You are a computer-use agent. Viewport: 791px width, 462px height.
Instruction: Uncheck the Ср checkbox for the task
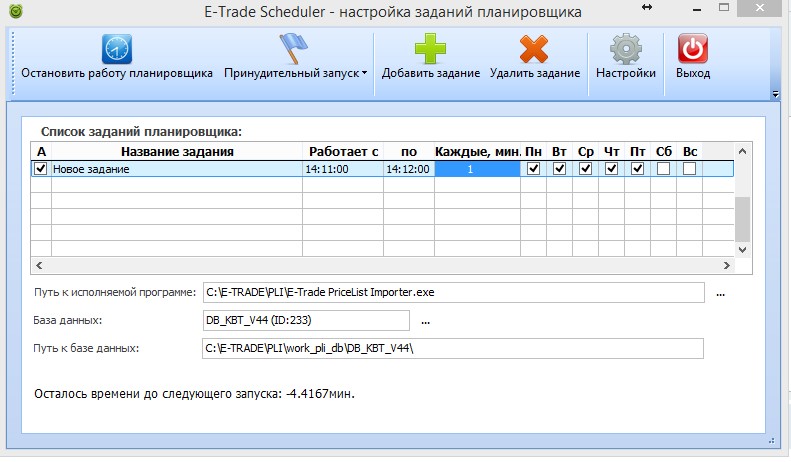(585, 168)
